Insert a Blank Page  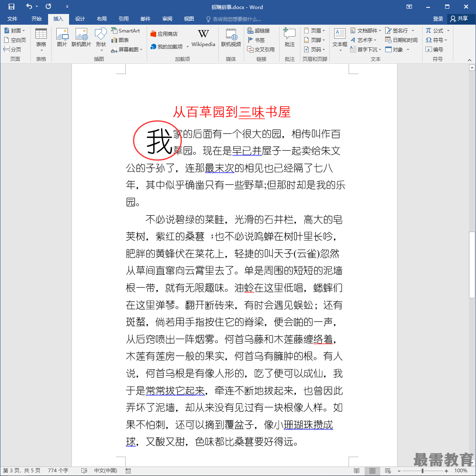point(15,40)
